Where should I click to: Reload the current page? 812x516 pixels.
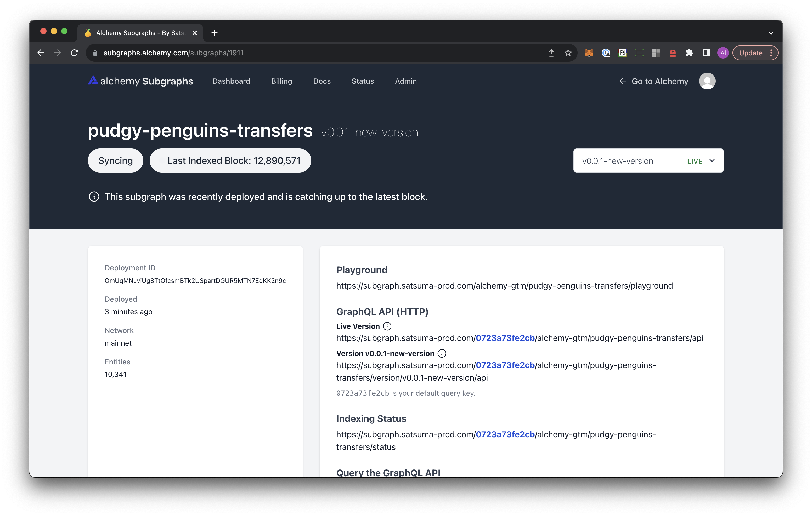click(x=75, y=53)
